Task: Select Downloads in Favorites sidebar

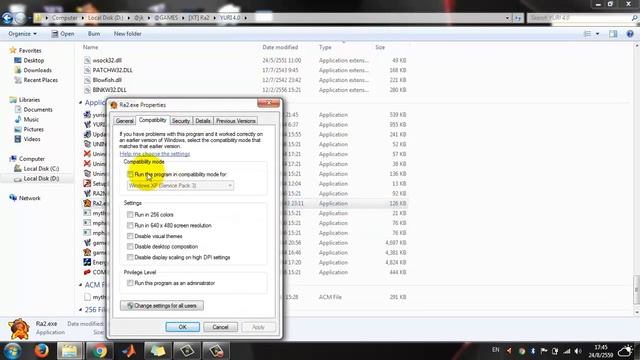Action: pos(37,70)
